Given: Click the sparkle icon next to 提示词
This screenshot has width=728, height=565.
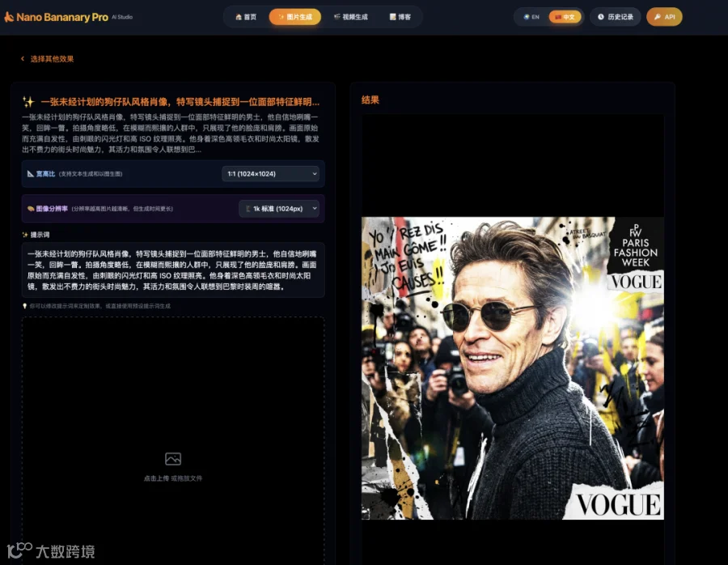Looking at the screenshot, I should coord(25,235).
